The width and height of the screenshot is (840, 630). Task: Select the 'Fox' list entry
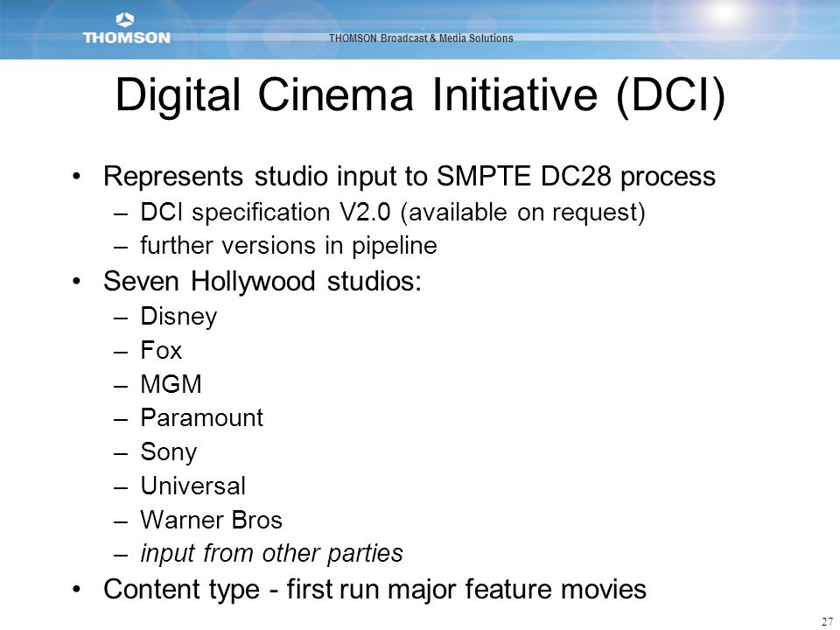(161, 350)
